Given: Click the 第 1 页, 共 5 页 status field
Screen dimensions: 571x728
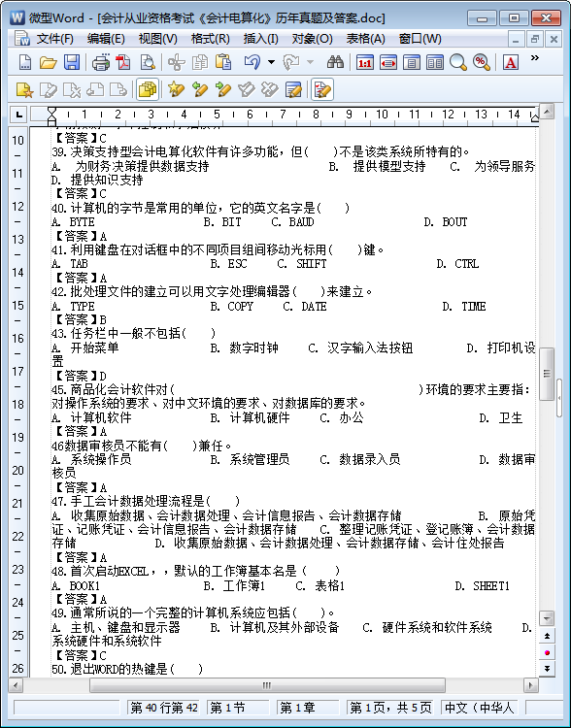Looking at the screenshot, I should (x=390, y=708).
